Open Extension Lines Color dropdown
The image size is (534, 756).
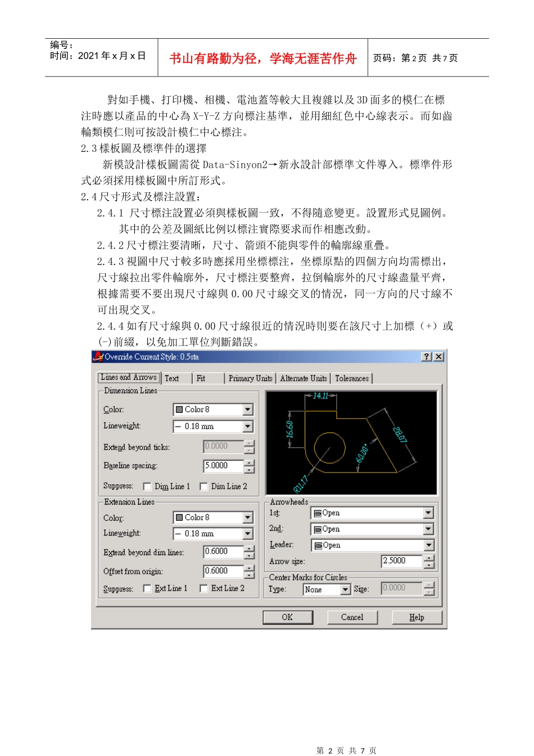click(x=248, y=517)
